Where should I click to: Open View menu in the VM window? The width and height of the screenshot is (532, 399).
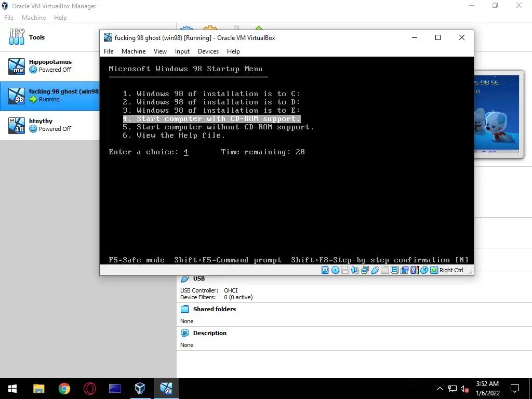click(160, 51)
